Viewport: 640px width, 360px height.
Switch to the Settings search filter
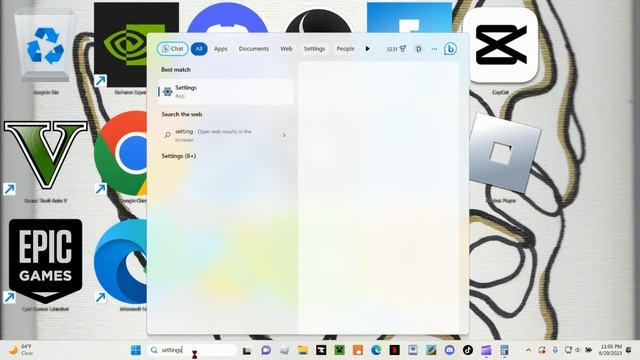[x=314, y=49]
